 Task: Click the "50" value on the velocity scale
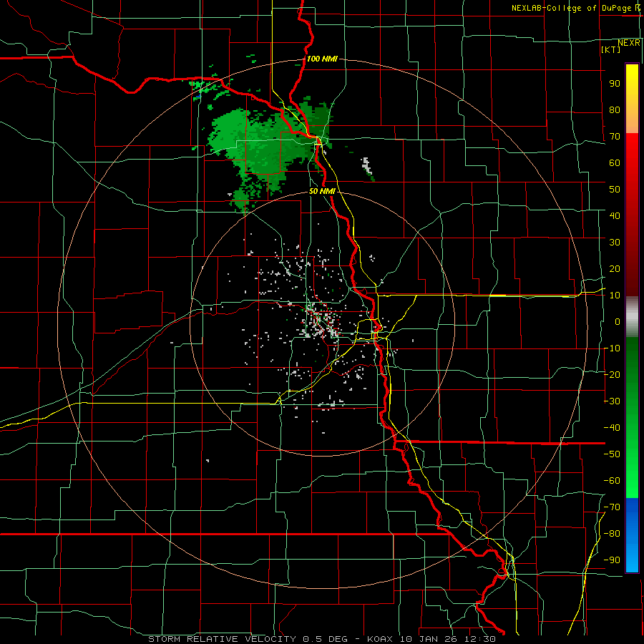pos(615,190)
